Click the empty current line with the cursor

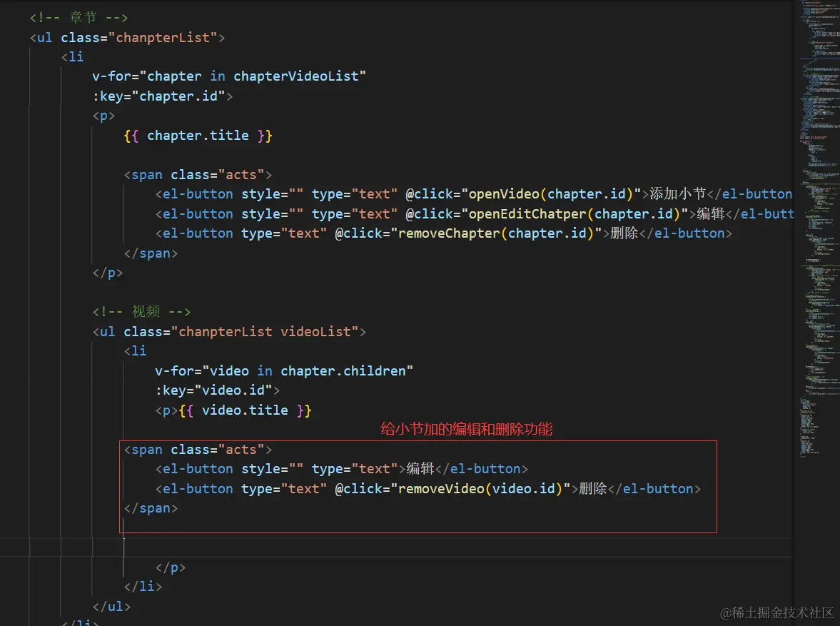396,547
